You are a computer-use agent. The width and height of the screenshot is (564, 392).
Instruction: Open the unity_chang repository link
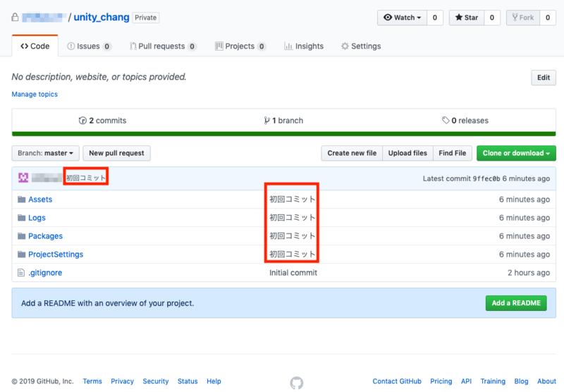pos(102,17)
